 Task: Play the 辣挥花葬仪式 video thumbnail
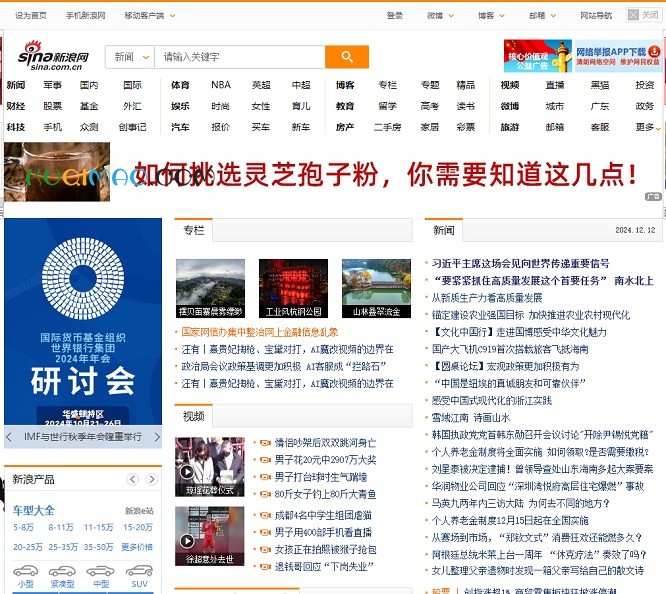[x=210, y=467]
